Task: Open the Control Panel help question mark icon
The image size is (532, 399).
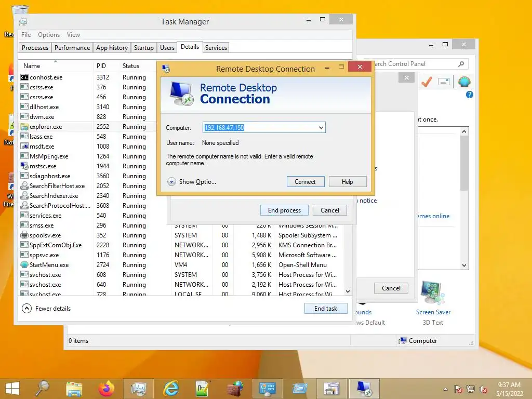Action: pos(470,95)
